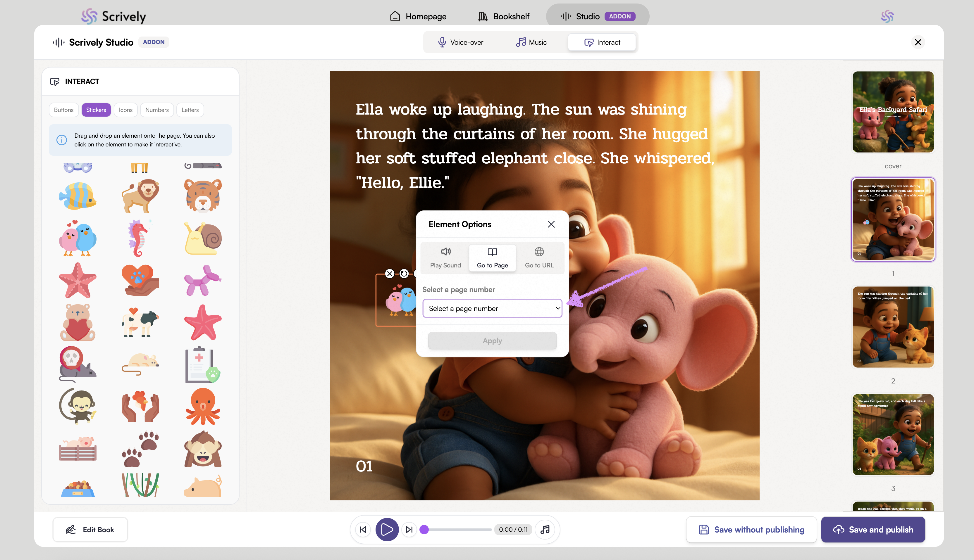Click the octopus sticker
This screenshot has height=560, width=974.
pyautogui.click(x=203, y=407)
